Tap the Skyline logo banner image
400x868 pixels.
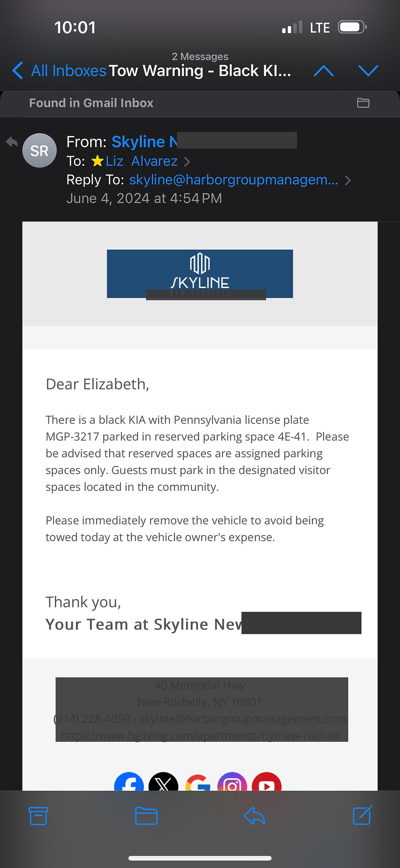200,274
